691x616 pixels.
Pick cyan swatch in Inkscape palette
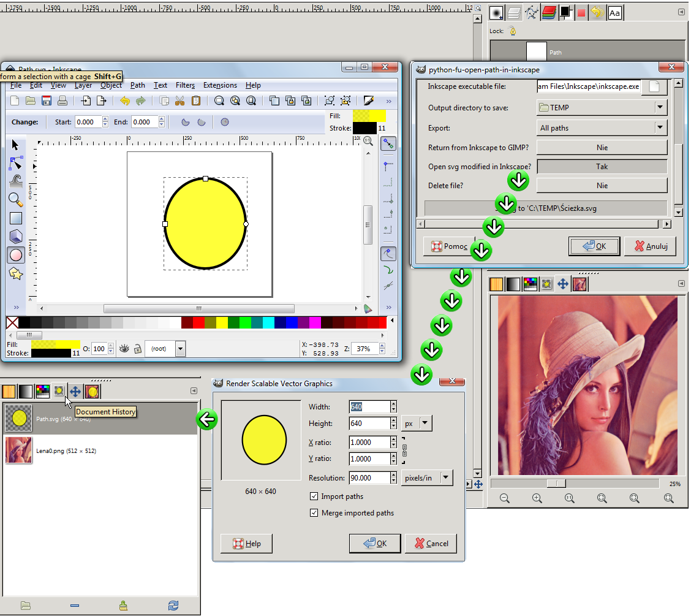click(268, 322)
